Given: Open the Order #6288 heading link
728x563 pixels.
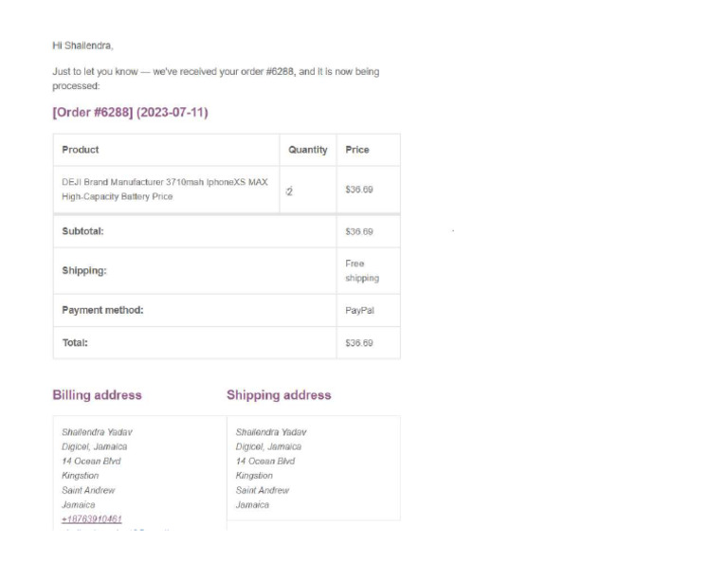Looking at the screenshot, I should click(130, 113).
